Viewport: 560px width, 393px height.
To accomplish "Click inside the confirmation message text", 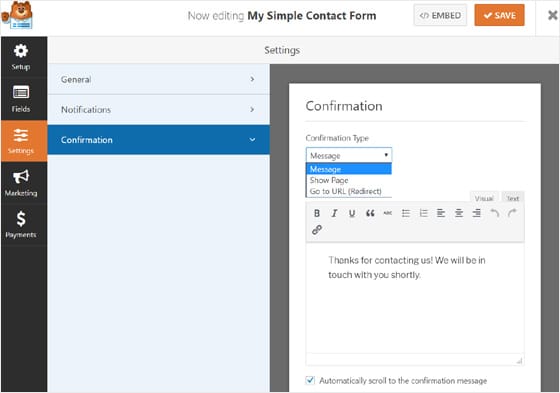I will (407, 267).
